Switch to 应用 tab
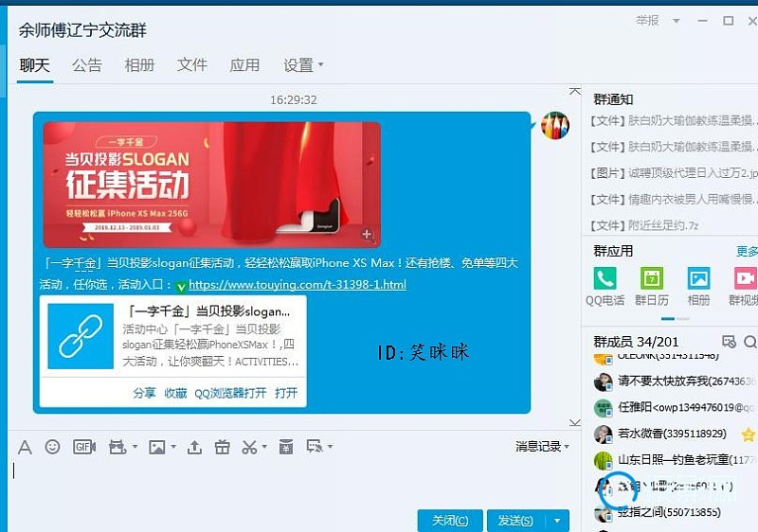This screenshot has width=758, height=532. tap(244, 65)
